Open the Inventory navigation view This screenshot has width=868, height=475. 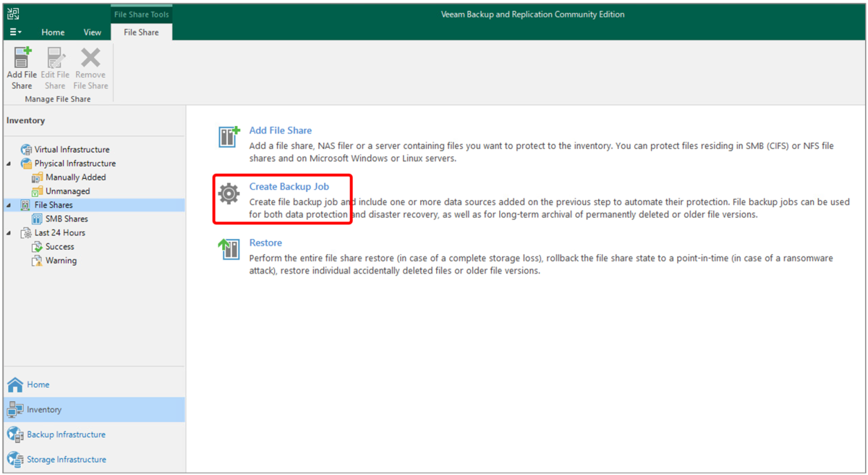94,409
